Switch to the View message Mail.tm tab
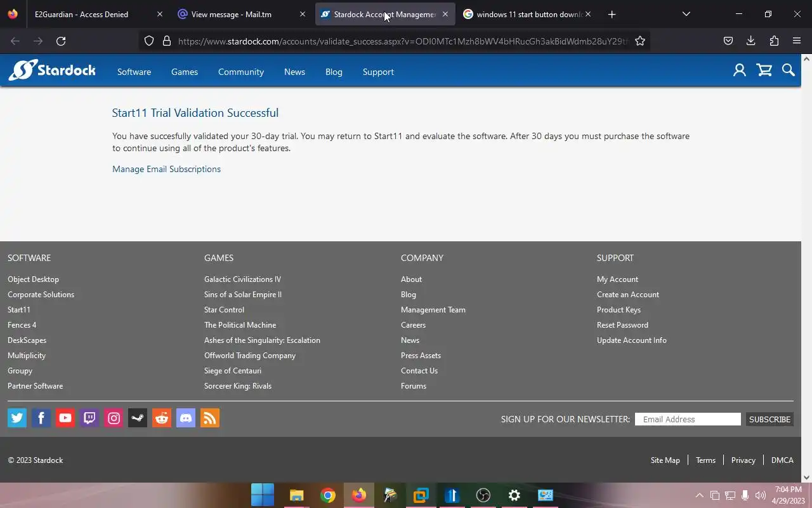Viewport: 812px width, 508px height. click(242, 14)
